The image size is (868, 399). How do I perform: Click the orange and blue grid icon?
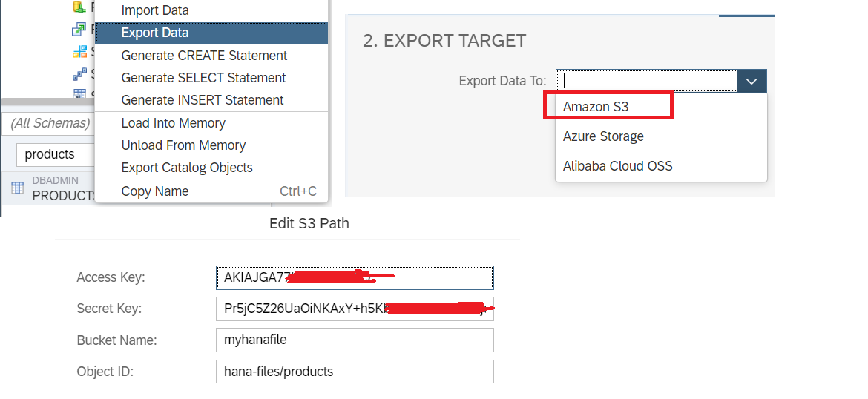[x=79, y=52]
